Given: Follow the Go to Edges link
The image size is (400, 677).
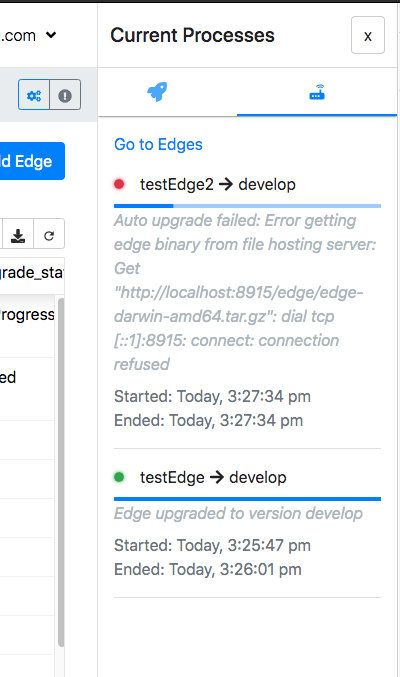Looking at the screenshot, I should (x=158, y=144).
